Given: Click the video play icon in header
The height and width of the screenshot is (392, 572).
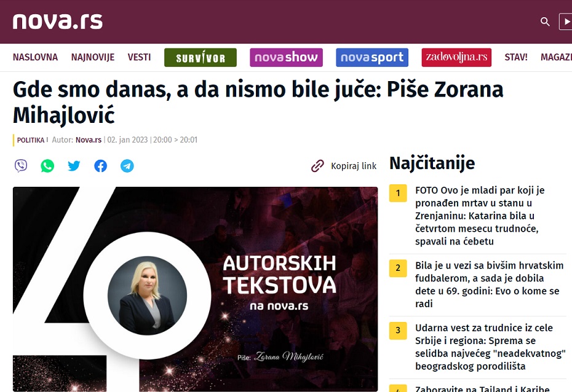Looking at the screenshot, I should pyautogui.click(x=566, y=22).
